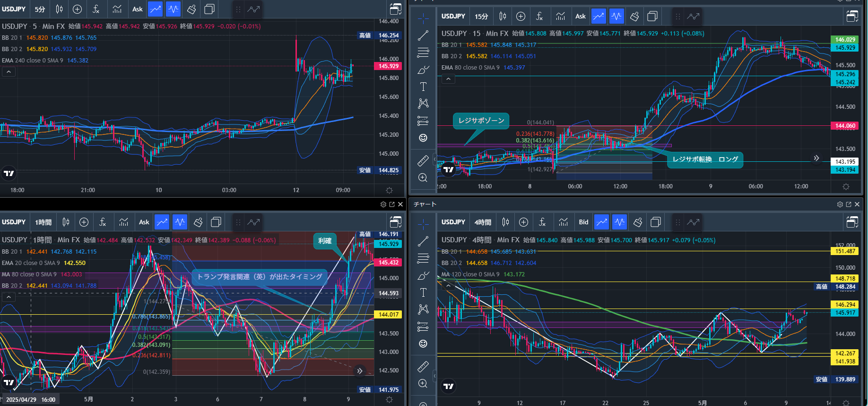Click USDJPY symbol button in 15分 chart
Screen dimensions: 868x406
tap(453, 16)
